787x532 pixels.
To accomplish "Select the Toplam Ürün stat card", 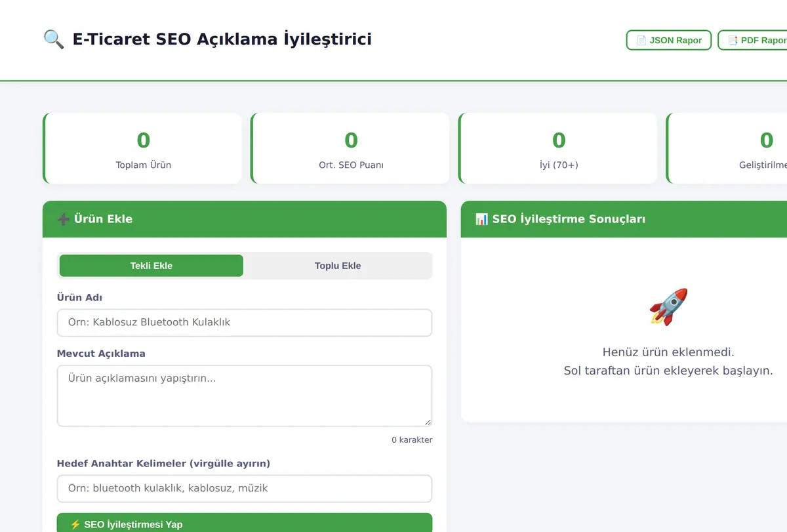I will pos(142,148).
